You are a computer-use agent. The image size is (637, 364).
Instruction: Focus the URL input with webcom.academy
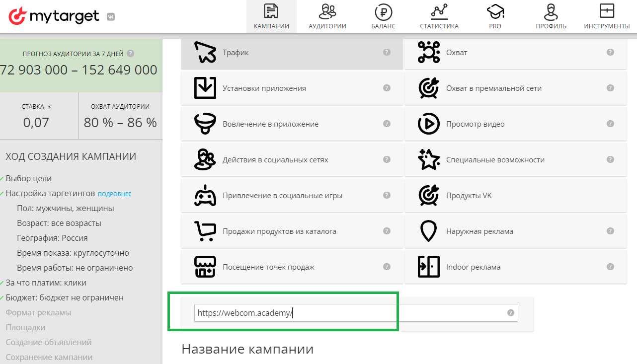tap(356, 313)
